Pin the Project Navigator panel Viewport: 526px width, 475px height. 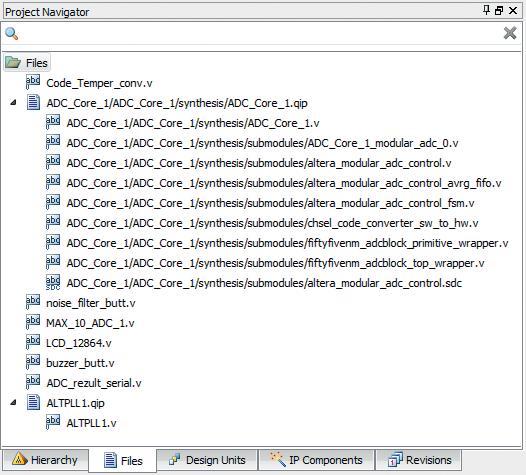point(486,10)
